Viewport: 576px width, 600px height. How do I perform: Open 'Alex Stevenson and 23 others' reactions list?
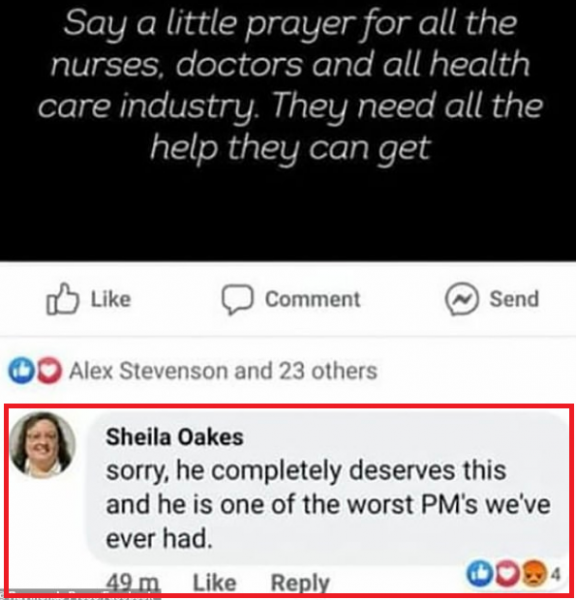pyautogui.click(x=223, y=371)
